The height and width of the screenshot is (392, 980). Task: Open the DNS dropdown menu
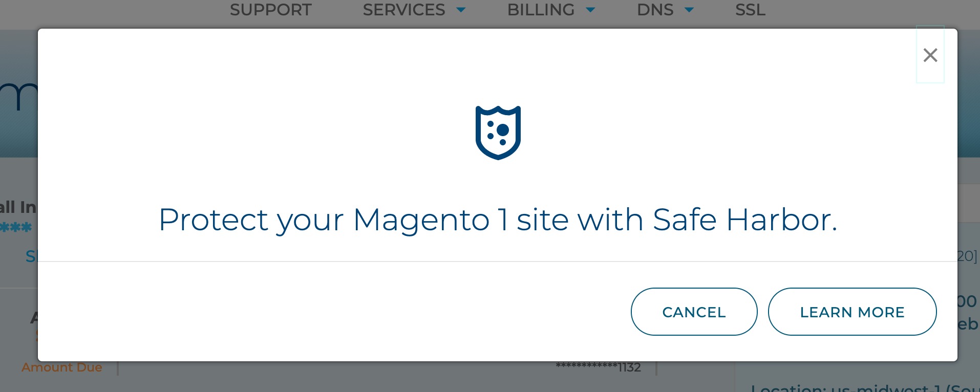coord(655,9)
